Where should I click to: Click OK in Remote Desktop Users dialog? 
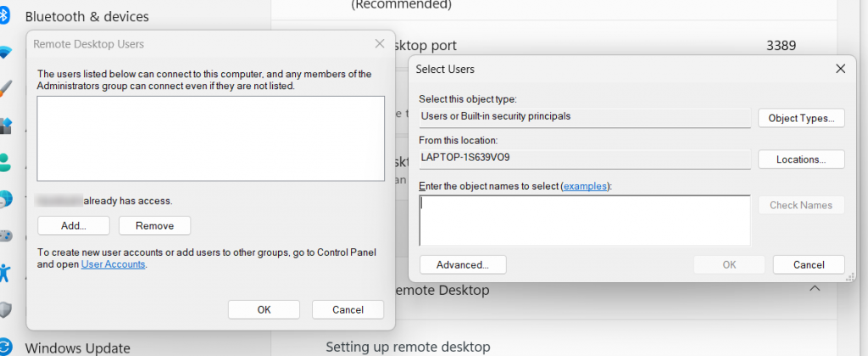pyautogui.click(x=264, y=310)
